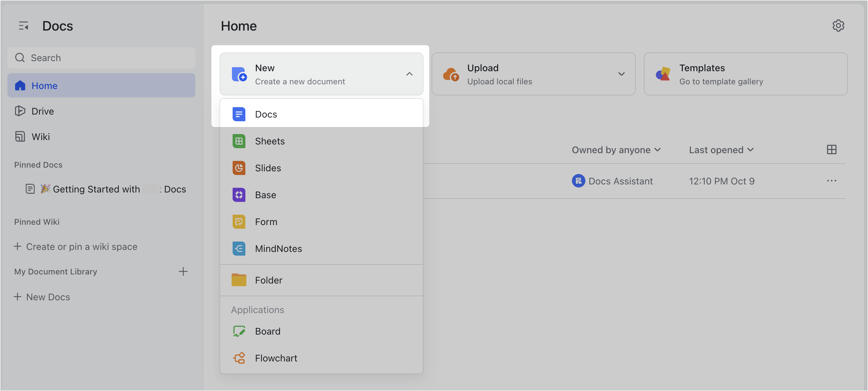Choose Sheets from the New menu
The height and width of the screenshot is (391, 868).
click(x=322, y=141)
